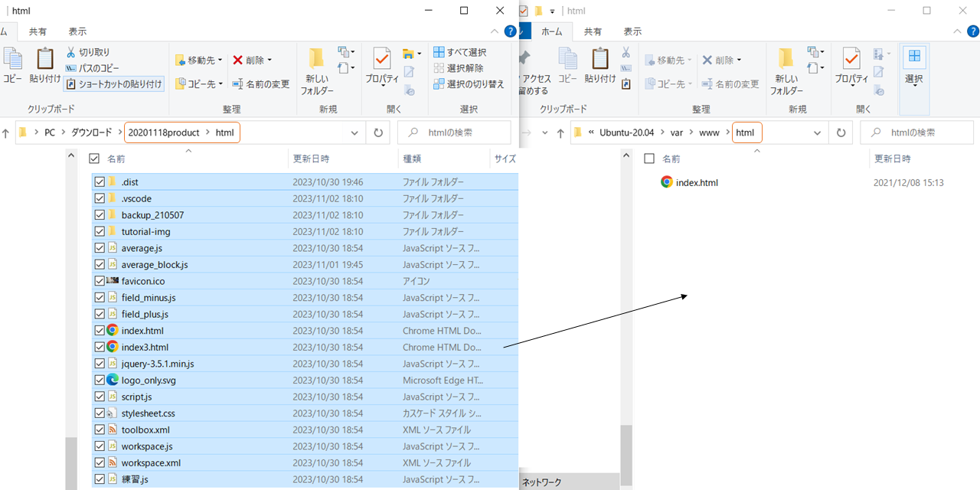Click the Properties icon in left window ribbon

click(381, 59)
